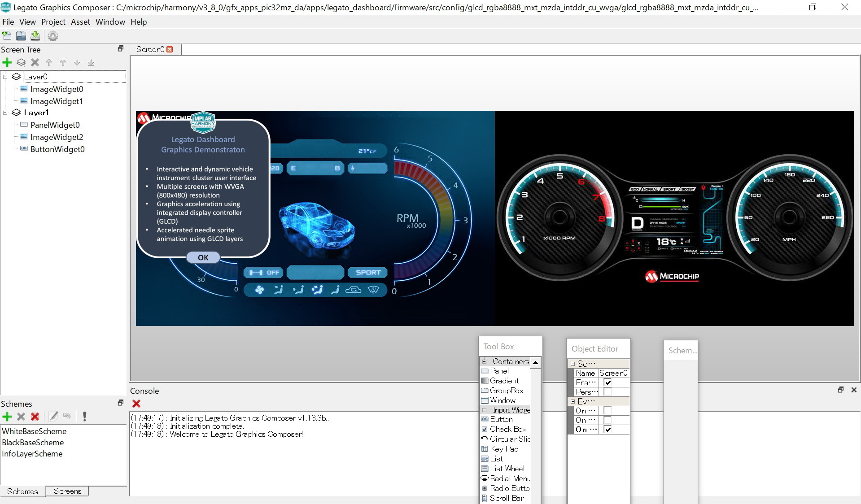Toggle the Persistent checkbox in Object Editor
This screenshot has width=861, height=504.
608,392
